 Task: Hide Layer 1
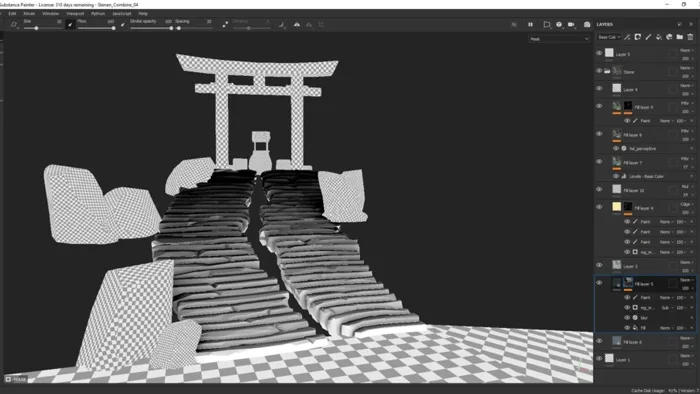599,358
